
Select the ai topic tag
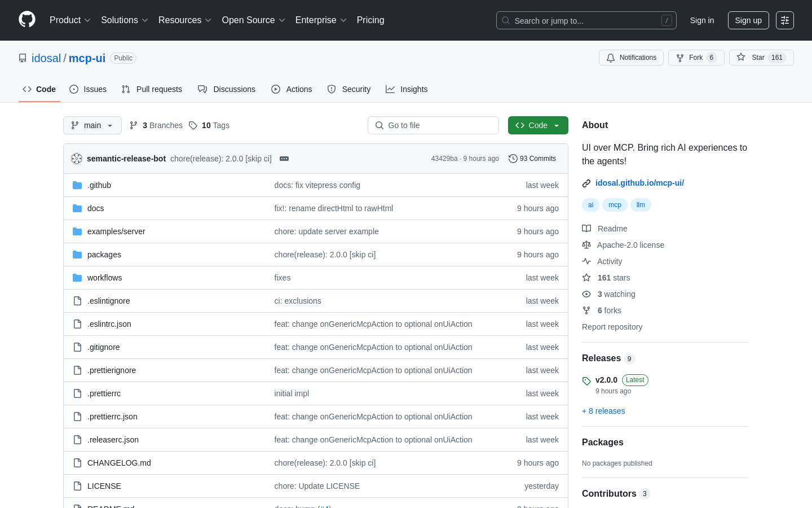(x=590, y=205)
